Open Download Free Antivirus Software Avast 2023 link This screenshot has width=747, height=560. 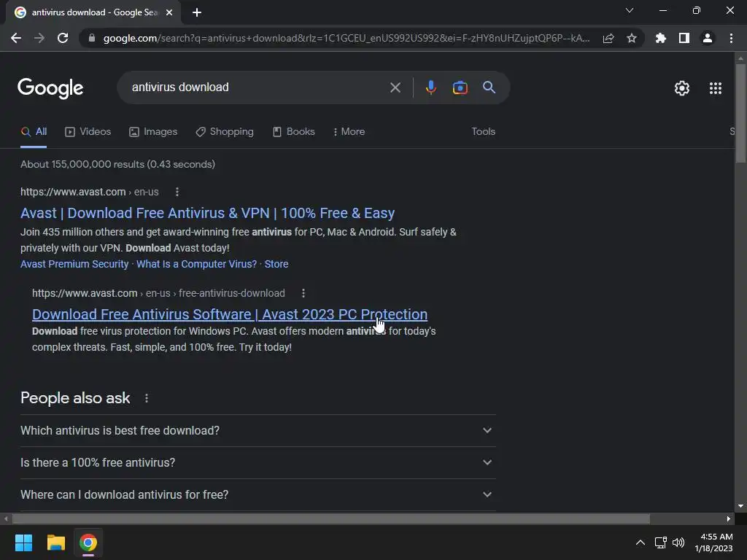pyautogui.click(x=230, y=314)
